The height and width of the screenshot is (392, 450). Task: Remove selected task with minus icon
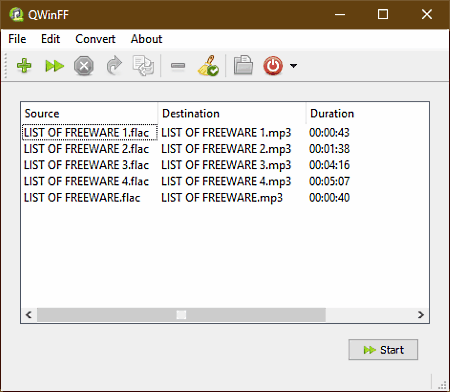point(178,66)
